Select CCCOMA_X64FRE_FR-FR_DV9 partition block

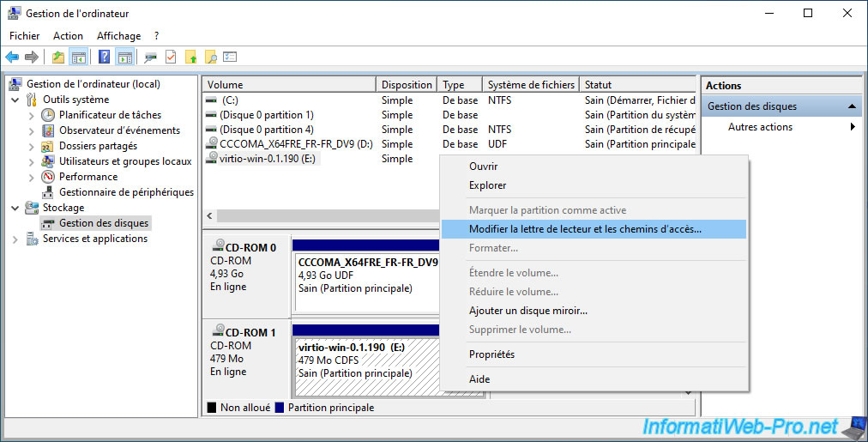pos(368,282)
